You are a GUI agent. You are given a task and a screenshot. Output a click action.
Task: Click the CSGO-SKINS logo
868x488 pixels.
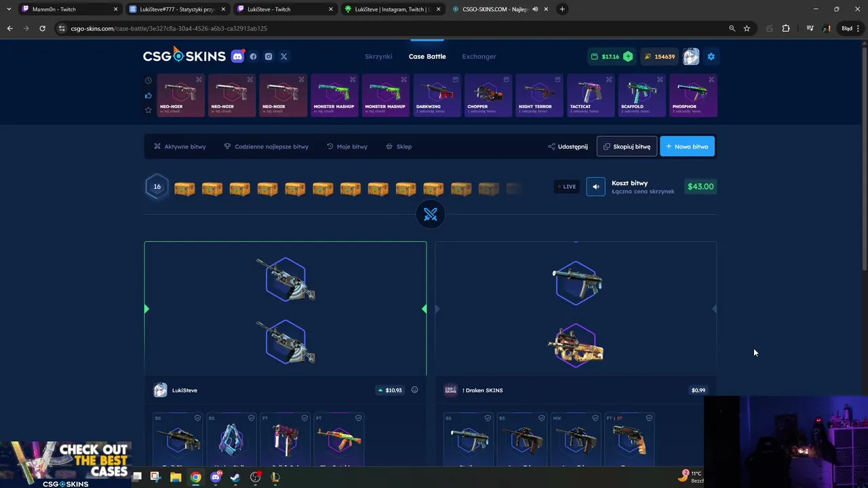coord(184,56)
